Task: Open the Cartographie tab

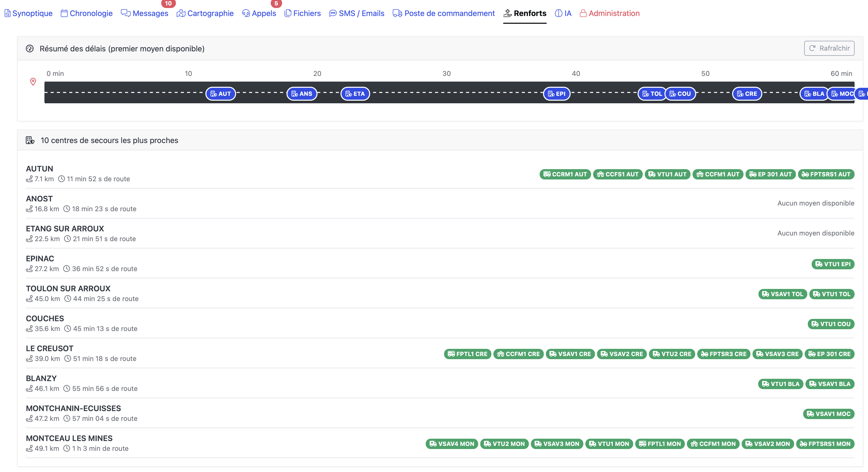Action: [x=205, y=13]
